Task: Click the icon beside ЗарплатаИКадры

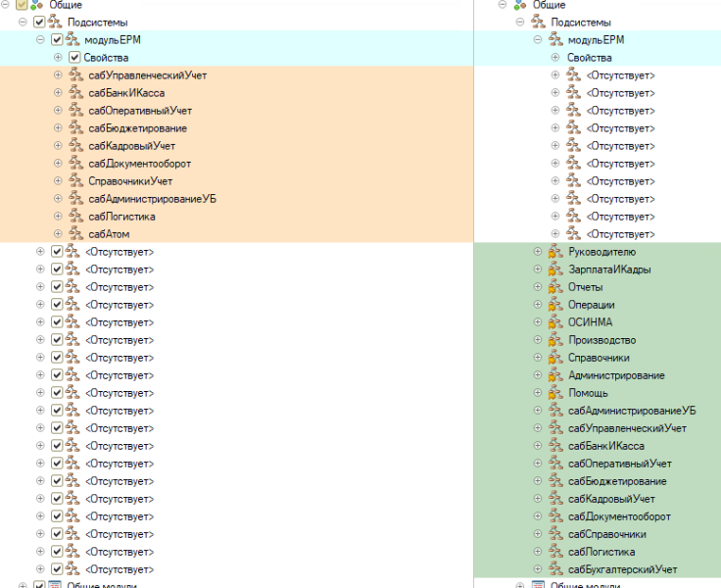Action: pyautogui.click(x=554, y=269)
